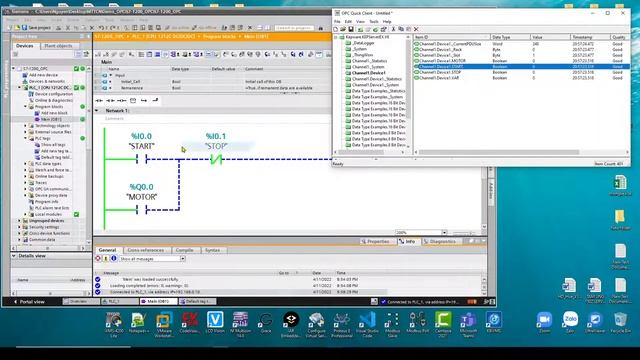Select the Channel1.Device1 group in OPC tree
The height and width of the screenshot is (360, 640).
coord(368,73)
